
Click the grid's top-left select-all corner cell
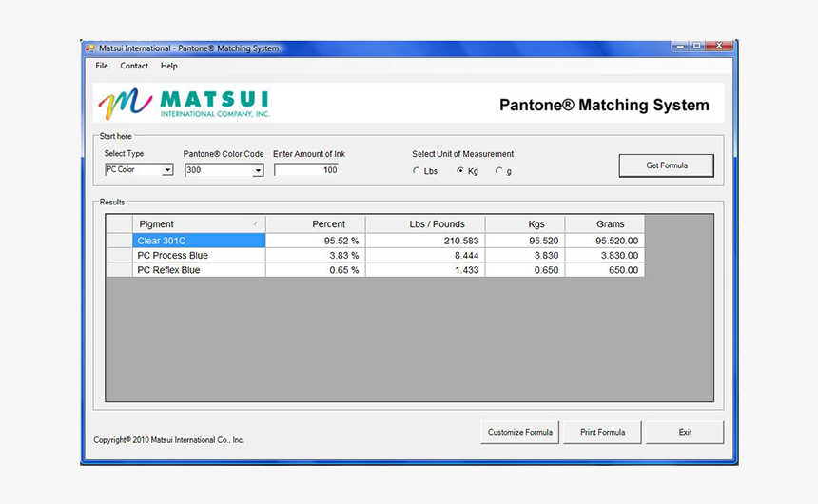119,223
